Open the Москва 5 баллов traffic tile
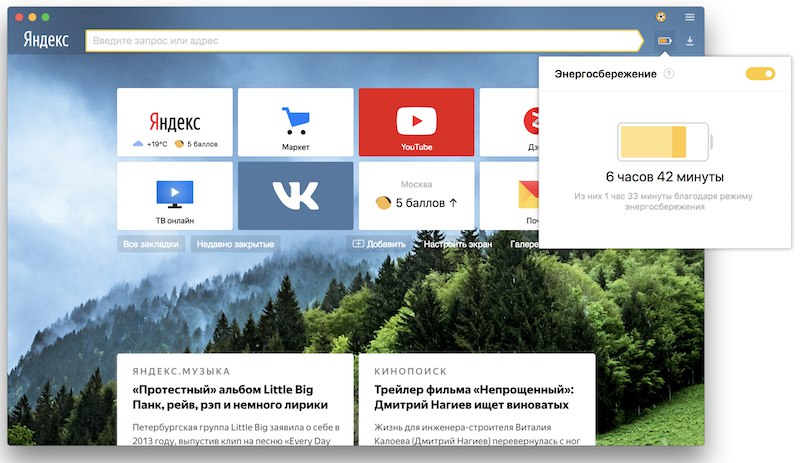 (416, 196)
